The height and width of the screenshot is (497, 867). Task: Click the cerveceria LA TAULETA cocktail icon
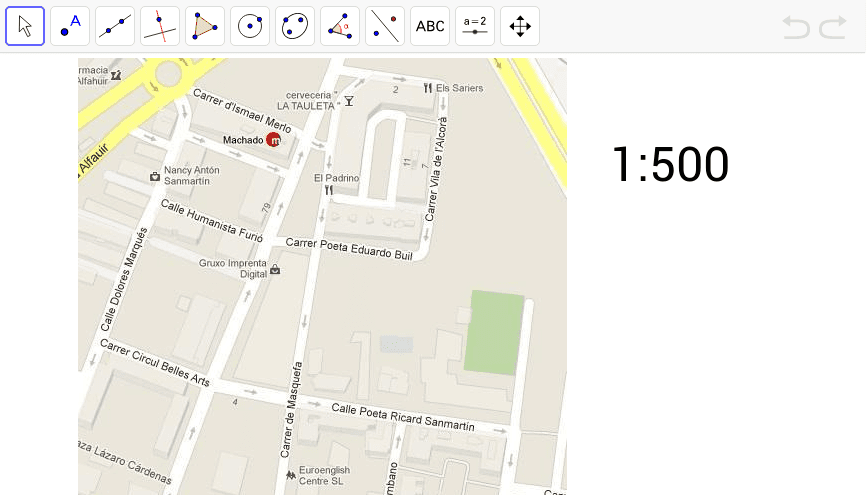[349, 101]
